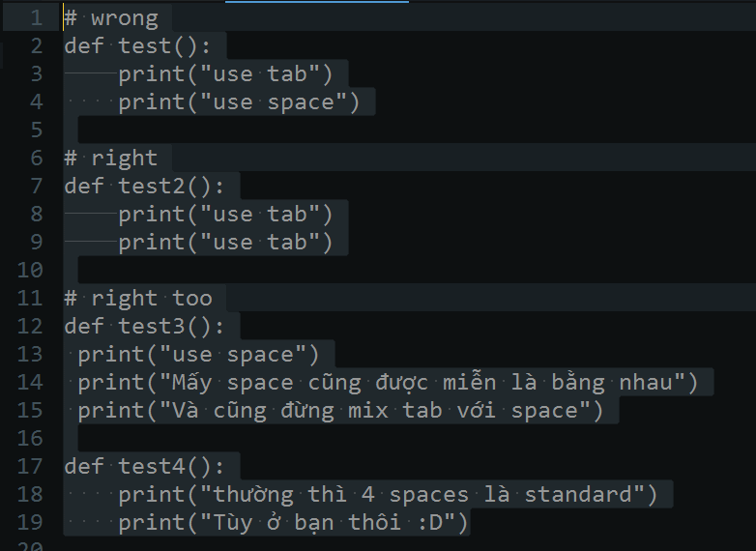756x551 pixels.
Task: Click the "# right too" comment
Action: (138, 298)
